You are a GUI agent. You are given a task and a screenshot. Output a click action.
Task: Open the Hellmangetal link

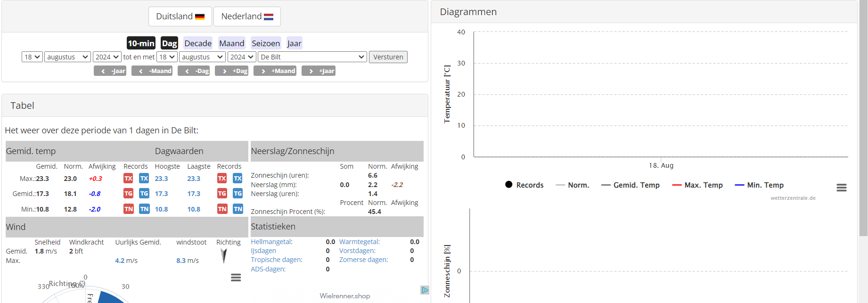coord(271,242)
